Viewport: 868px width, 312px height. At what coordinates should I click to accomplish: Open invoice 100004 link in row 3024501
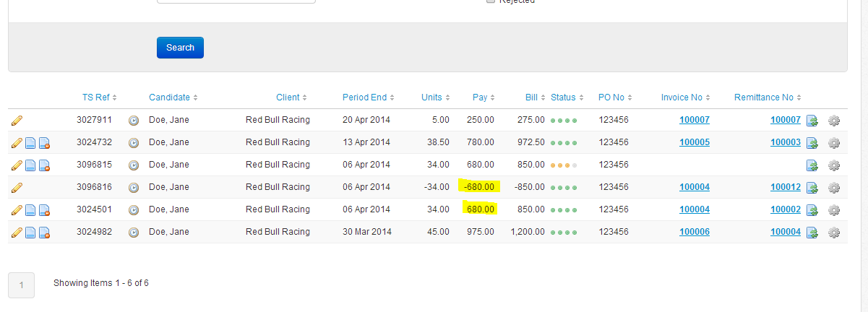(x=695, y=209)
